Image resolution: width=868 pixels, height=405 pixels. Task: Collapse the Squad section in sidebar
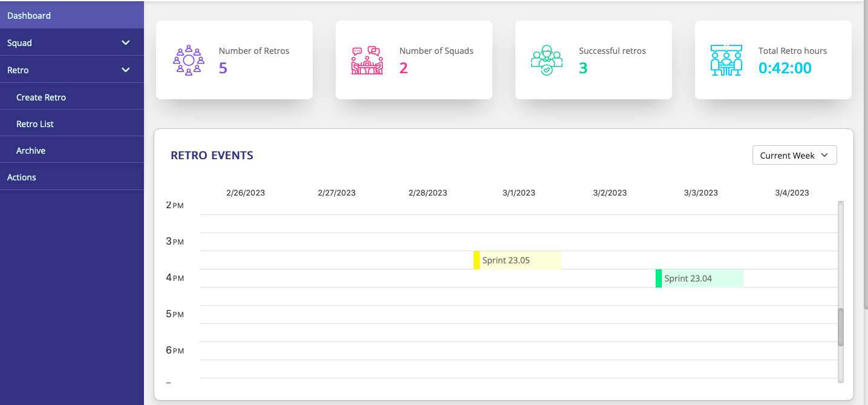coord(125,42)
